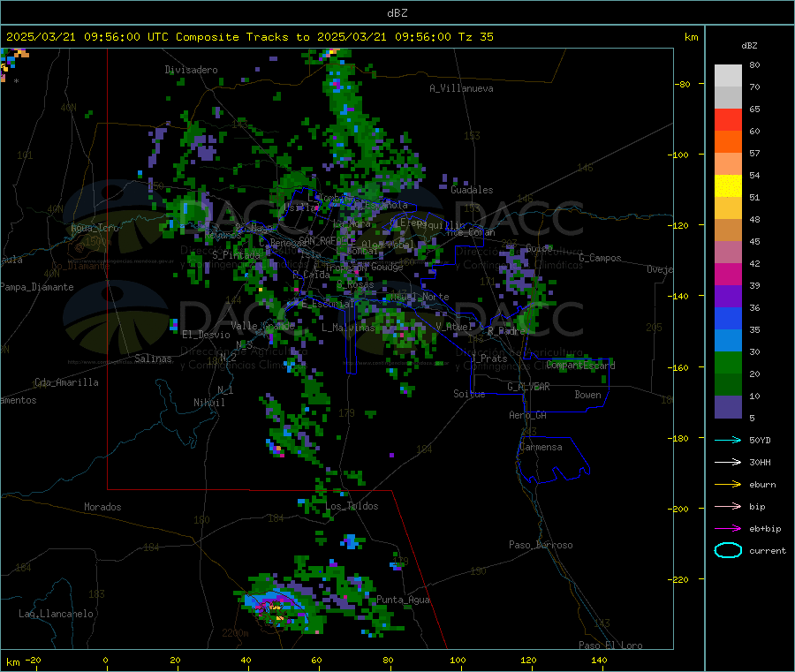Viewport: 795px width, 672px height.
Task: Click the '-80' tick on the right axis
Action: point(683,84)
